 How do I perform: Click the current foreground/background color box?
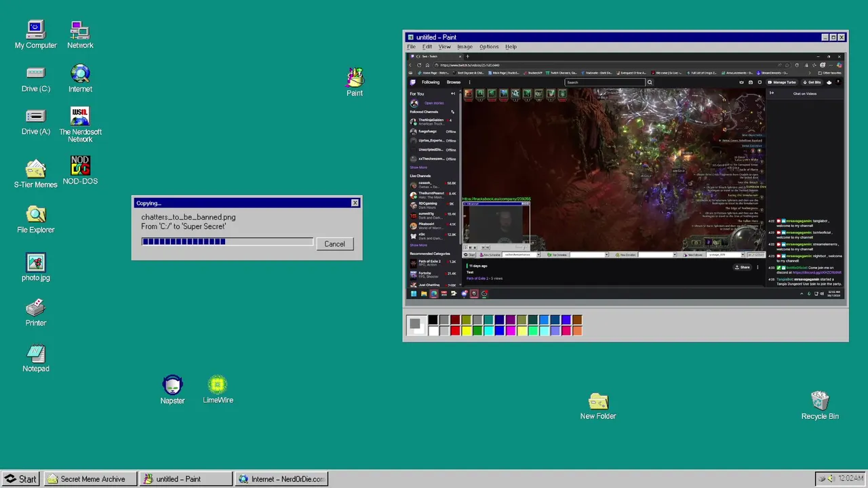pyautogui.click(x=417, y=325)
